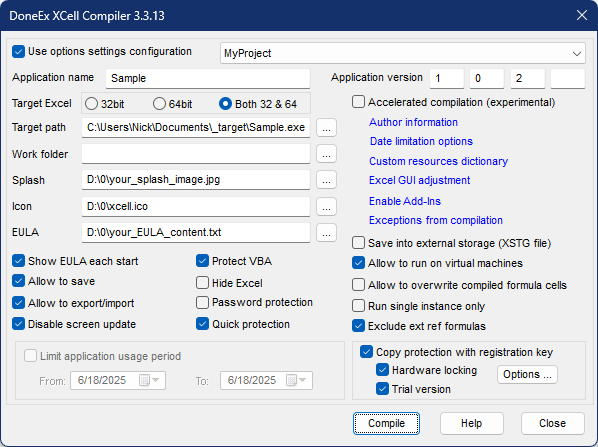The image size is (598, 447).
Task: Click the Compile button
Action: [x=386, y=423]
